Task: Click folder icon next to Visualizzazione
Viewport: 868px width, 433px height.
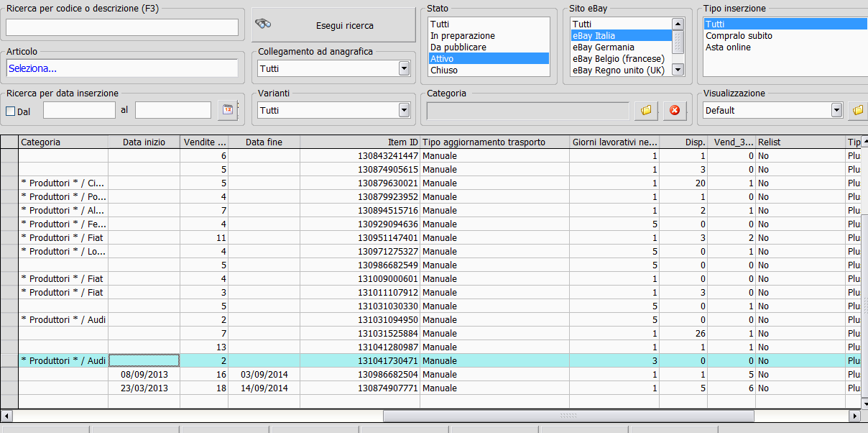Action: click(858, 110)
